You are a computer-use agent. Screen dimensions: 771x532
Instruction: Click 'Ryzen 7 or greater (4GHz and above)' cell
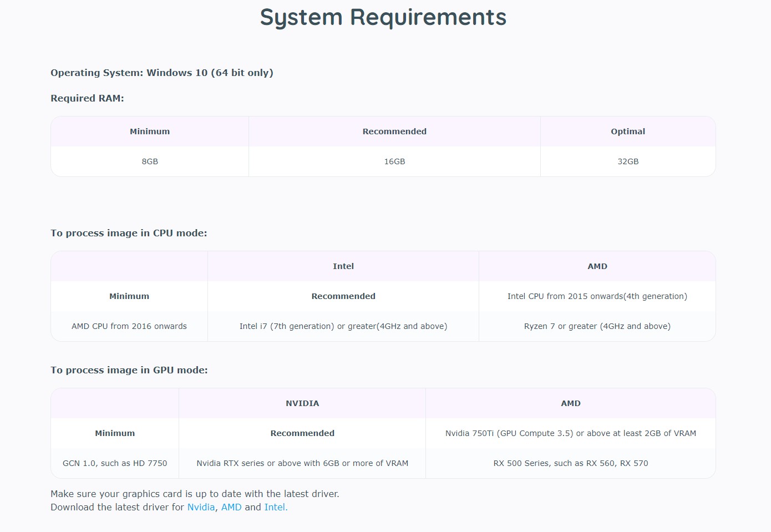click(x=597, y=326)
